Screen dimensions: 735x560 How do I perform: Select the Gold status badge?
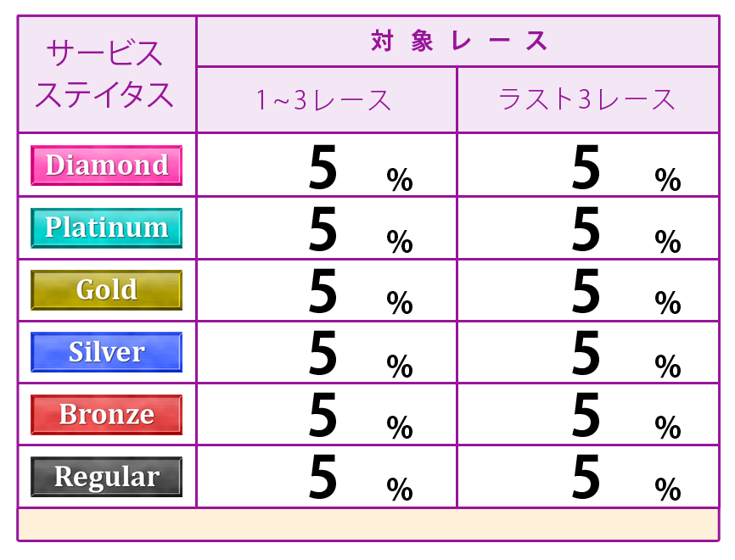[x=106, y=290]
